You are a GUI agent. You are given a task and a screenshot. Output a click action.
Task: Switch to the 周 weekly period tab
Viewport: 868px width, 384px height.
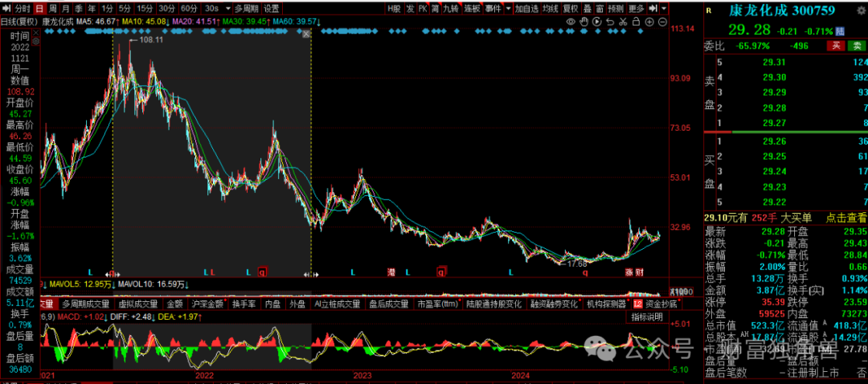point(52,8)
